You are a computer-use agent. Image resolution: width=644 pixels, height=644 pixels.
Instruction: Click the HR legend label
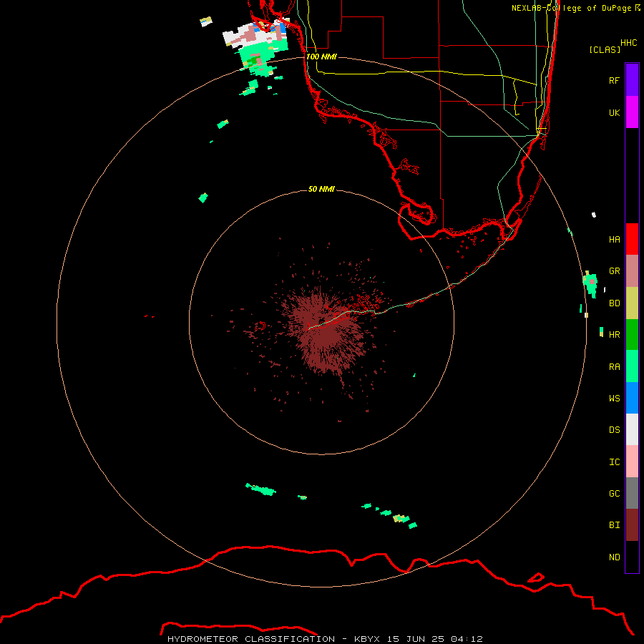click(614, 335)
